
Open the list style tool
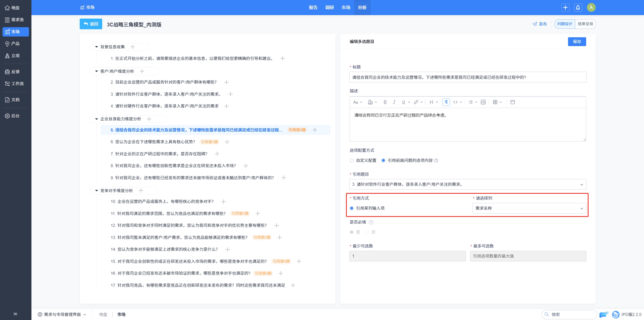pyautogui.click(x=473, y=102)
